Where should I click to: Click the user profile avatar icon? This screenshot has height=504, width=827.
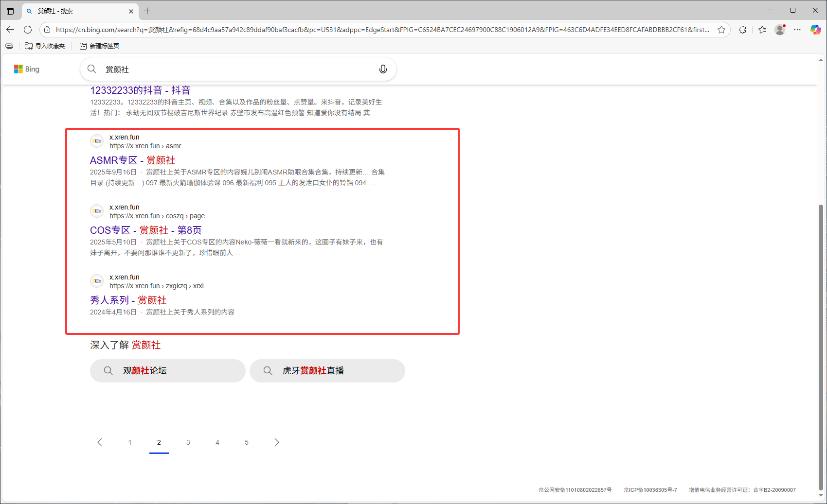pyautogui.click(x=780, y=30)
